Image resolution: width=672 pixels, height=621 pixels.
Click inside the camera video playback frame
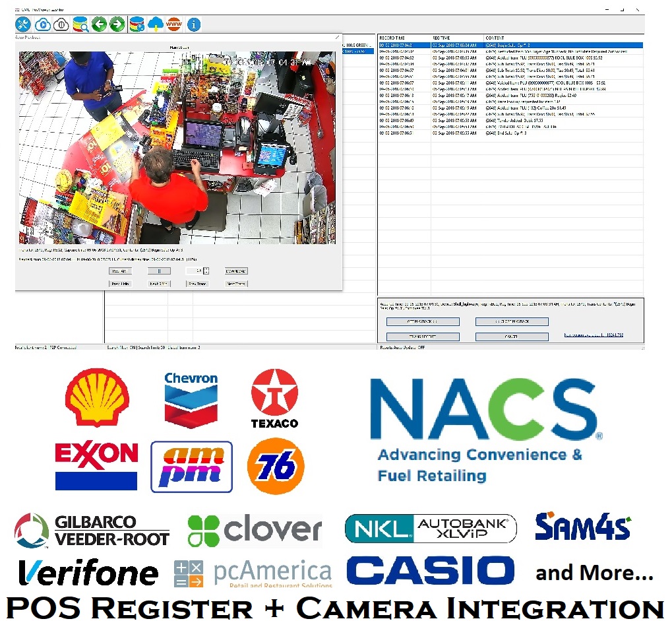[x=177, y=148]
